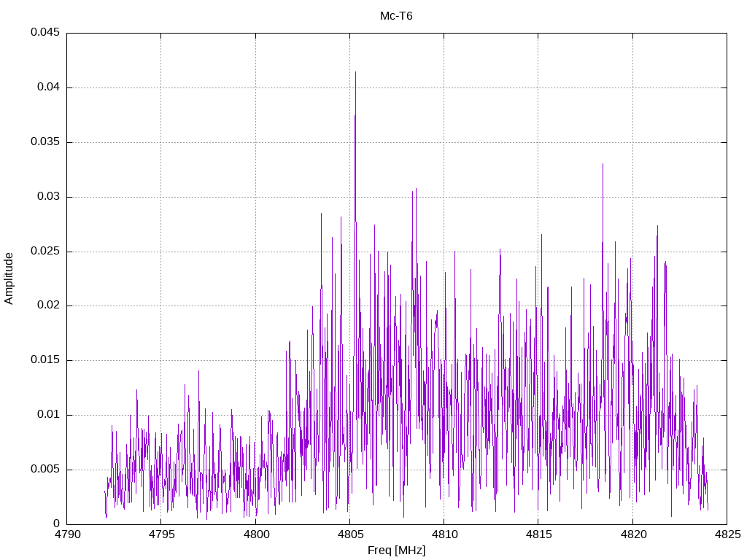Image resolution: width=747 pixels, height=560 pixels.
Task: Click the Amplitude y-axis label
Action: click(x=9, y=279)
